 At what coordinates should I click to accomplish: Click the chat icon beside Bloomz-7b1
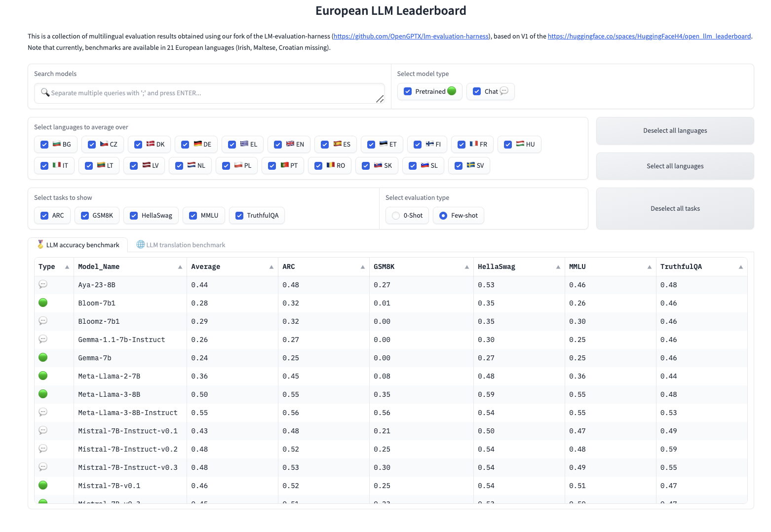(x=43, y=321)
